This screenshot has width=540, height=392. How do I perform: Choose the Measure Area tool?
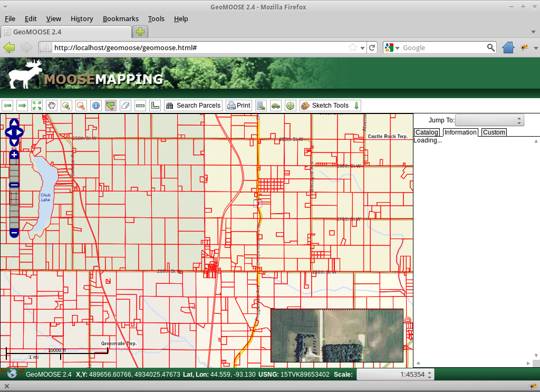pos(156,106)
